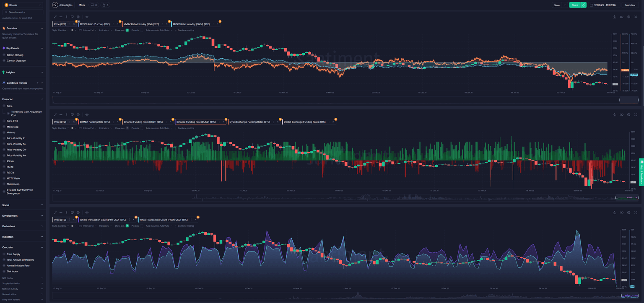Open the Bitcoin asset selector dropdown
This screenshot has height=303, width=644.
[x=23, y=5]
